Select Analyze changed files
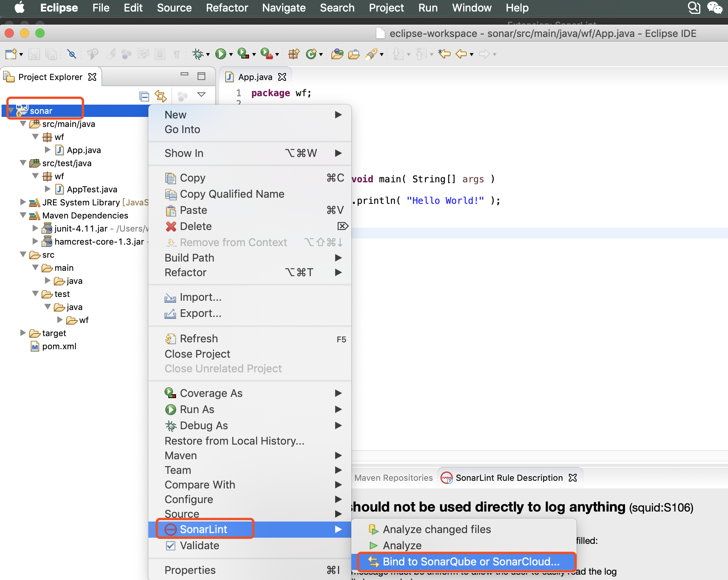Image resolution: width=728 pixels, height=580 pixels. click(437, 529)
